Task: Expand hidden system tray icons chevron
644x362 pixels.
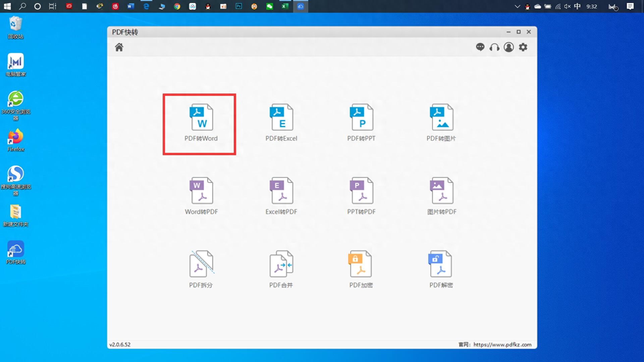Action: click(518, 6)
